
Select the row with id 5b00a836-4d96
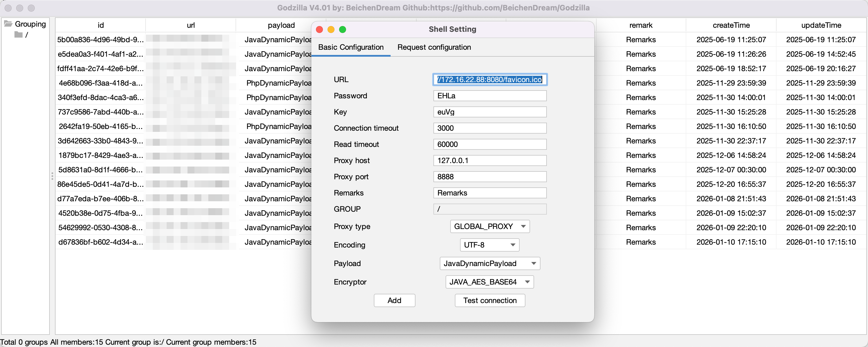pyautogui.click(x=100, y=40)
